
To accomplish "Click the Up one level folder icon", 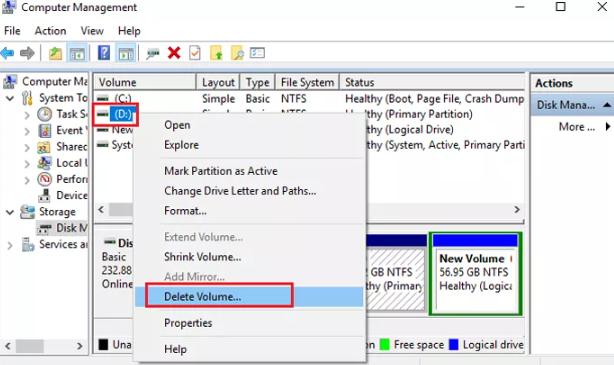I will (x=55, y=53).
